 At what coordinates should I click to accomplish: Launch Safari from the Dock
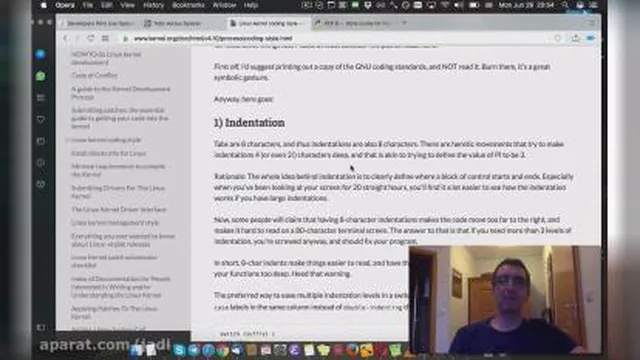point(208,350)
